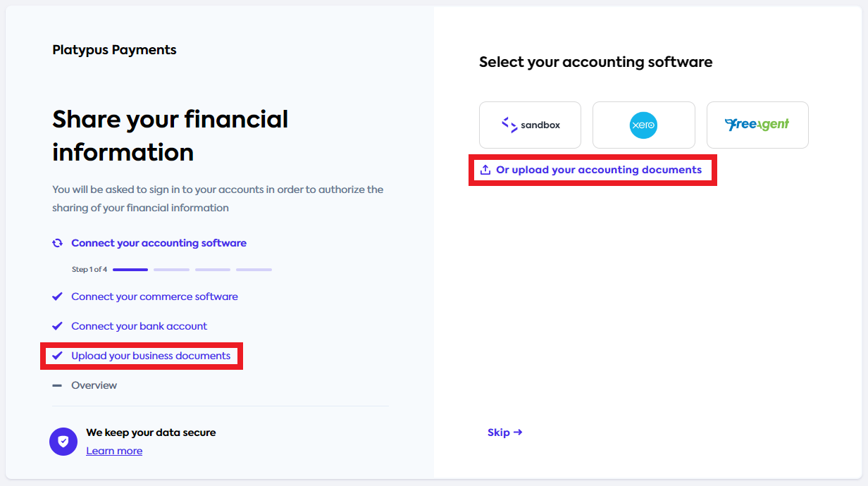Click the checkmark beside Connect your bank account
The height and width of the screenshot is (486, 868).
coord(57,325)
